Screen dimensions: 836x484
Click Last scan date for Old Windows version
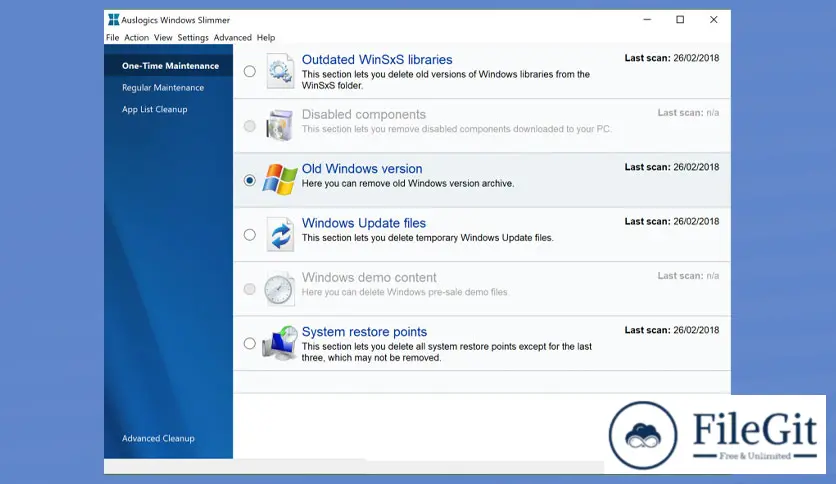(672, 167)
